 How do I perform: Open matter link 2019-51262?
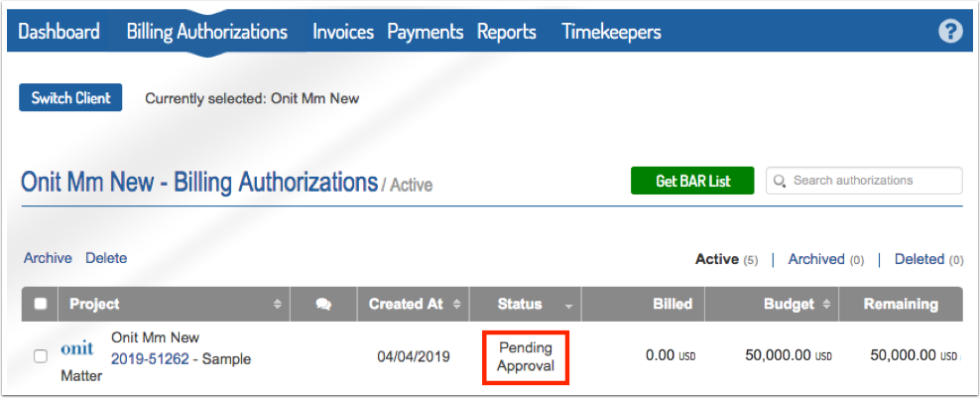(150, 359)
